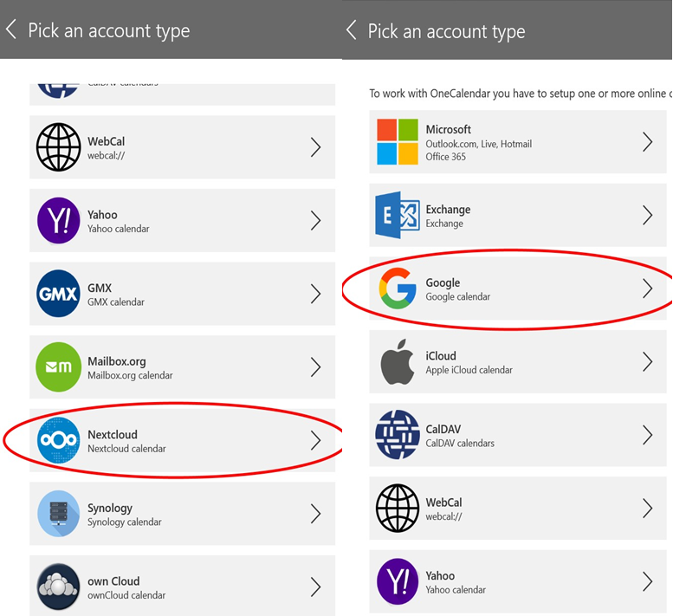Expand the Microsoft row arrow
673x616 pixels.
tap(647, 142)
